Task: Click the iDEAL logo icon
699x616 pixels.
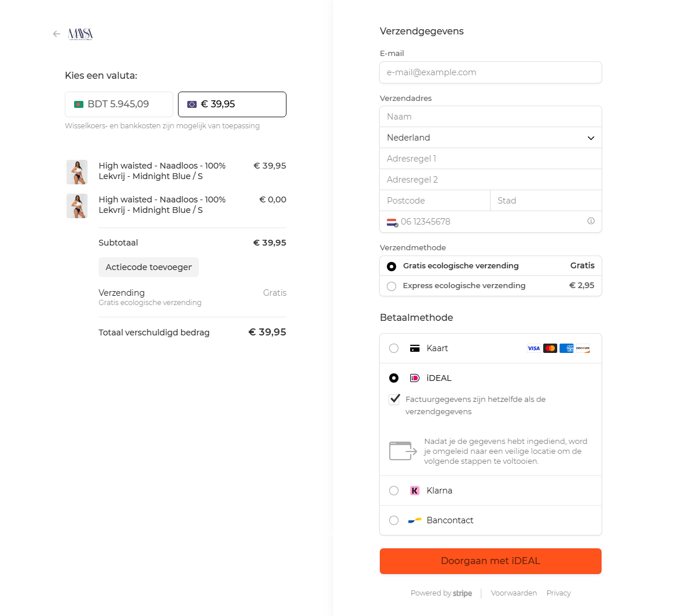Action: [414, 378]
